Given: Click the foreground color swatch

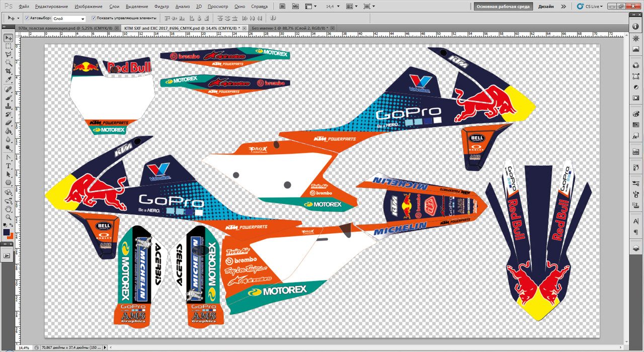Looking at the screenshot, I should point(6,232).
